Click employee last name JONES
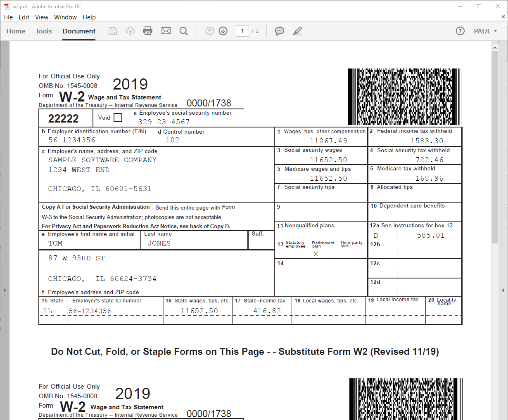The height and width of the screenshot is (420, 508). [x=159, y=243]
